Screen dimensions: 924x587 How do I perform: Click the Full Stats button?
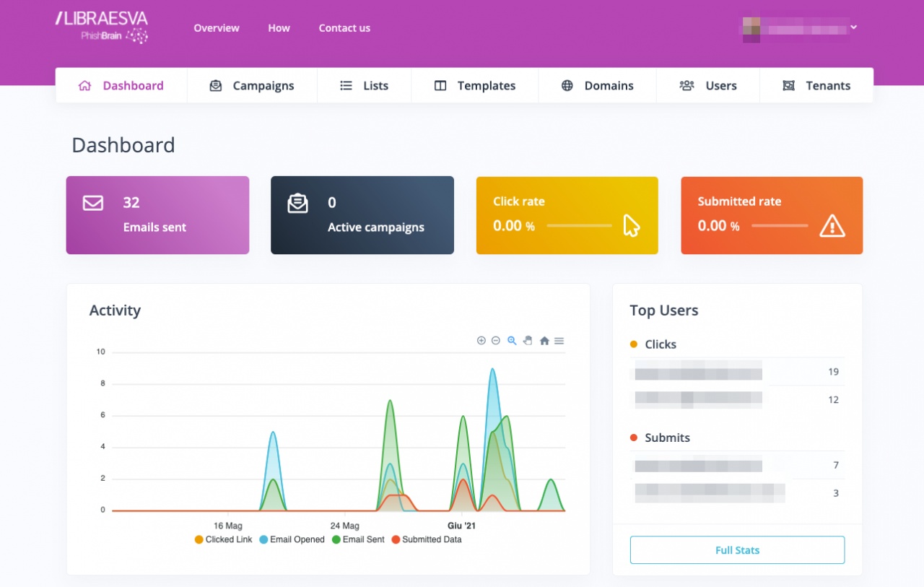[737, 550]
